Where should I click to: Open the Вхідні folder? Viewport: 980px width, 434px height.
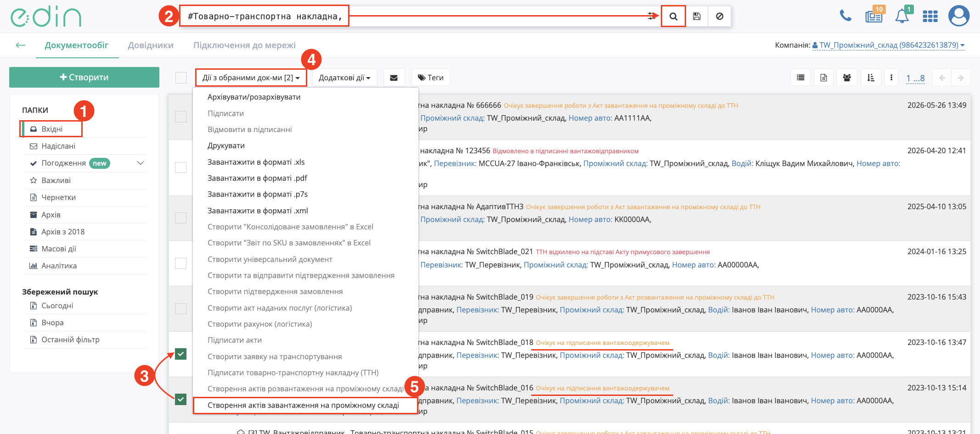tap(52, 129)
